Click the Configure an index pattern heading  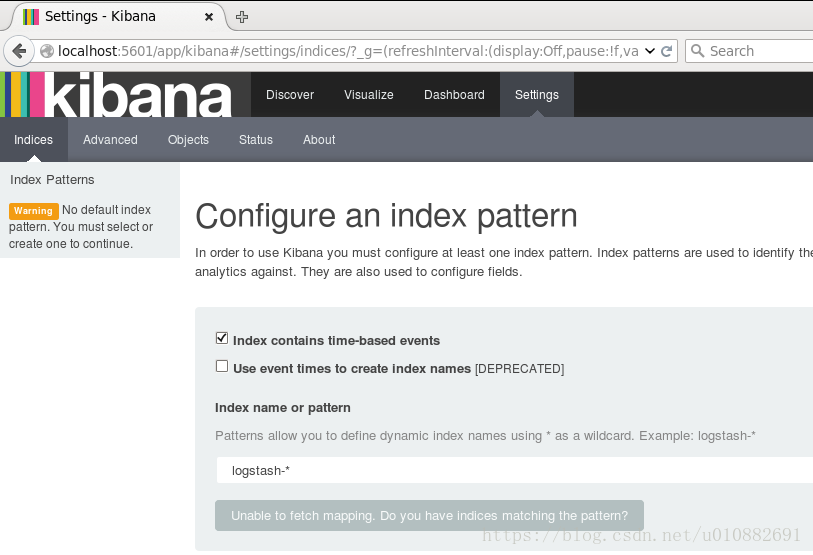coord(386,216)
